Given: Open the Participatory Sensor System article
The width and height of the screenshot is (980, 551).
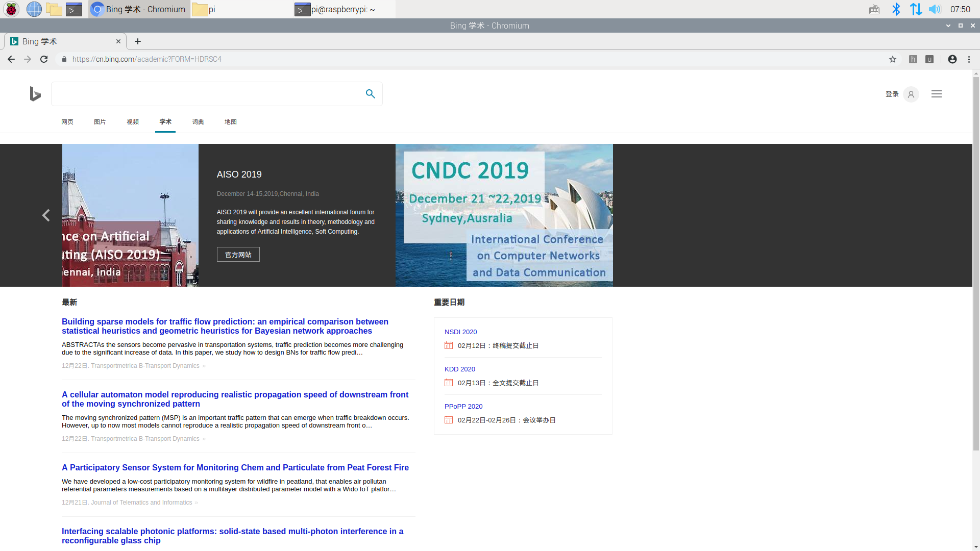Looking at the screenshot, I should [235, 468].
